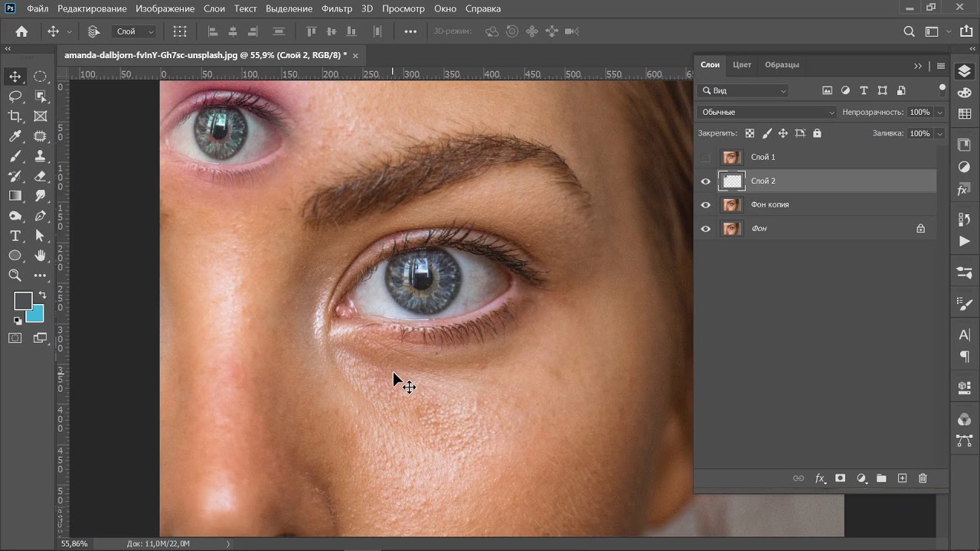Select the Ellipse shape tool
980x551 pixels.
pyautogui.click(x=15, y=256)
